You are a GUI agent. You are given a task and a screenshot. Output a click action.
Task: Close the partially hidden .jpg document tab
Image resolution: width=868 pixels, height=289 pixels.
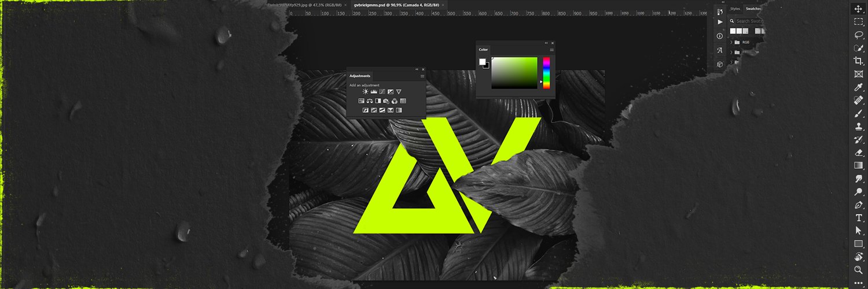coord(345,4)
